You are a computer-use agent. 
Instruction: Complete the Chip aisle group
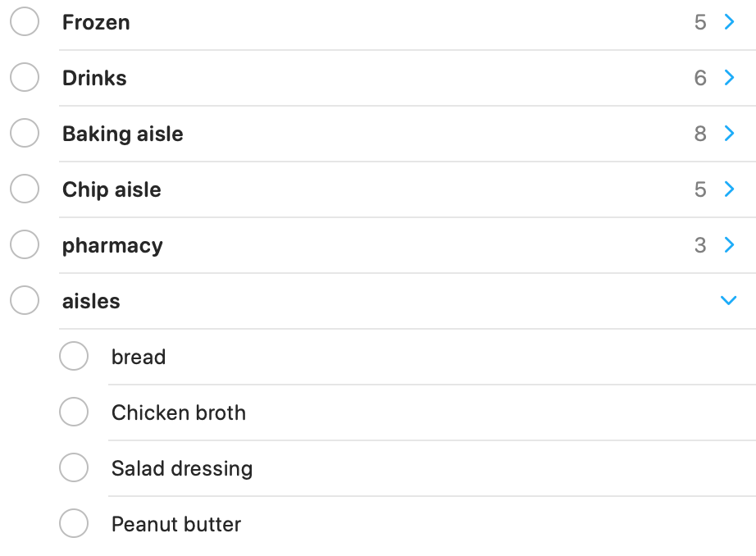(25, 189)
